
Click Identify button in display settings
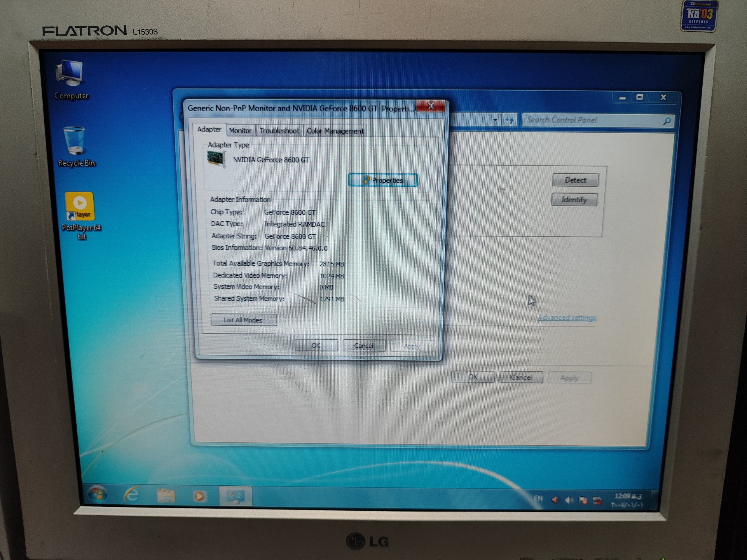[574, 199]
